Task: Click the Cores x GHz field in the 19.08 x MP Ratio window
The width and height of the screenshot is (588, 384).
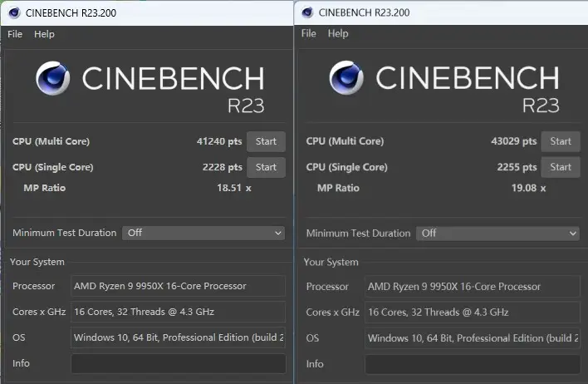Action: click(x=472, y=312)
